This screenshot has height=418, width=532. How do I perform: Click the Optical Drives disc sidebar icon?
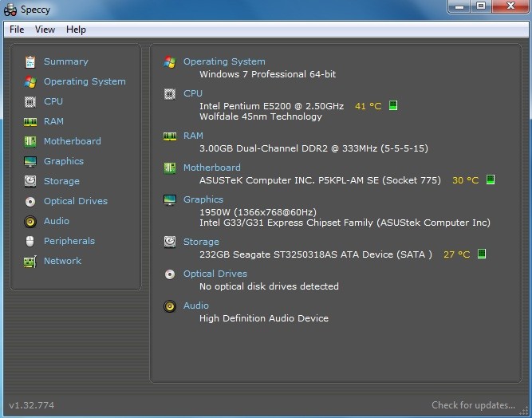[x=30, y=202]
